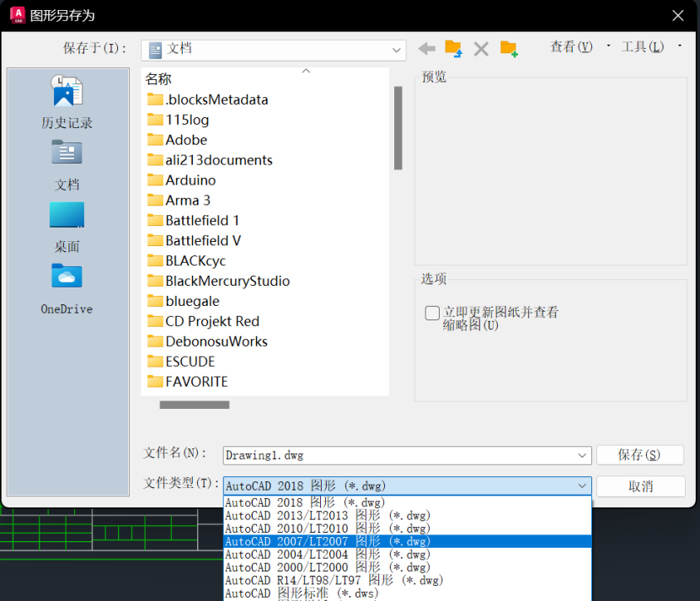Choose AutoCAD 2007/LT2007 图形 option
This screenshot has width=700, height=601.
407,541
